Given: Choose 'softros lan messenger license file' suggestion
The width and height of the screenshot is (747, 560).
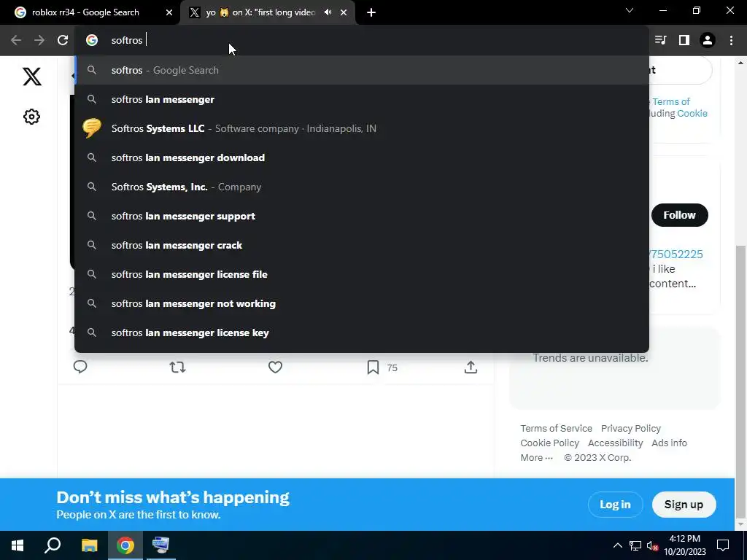Looking at the screenshot, I should click(362, 274).
